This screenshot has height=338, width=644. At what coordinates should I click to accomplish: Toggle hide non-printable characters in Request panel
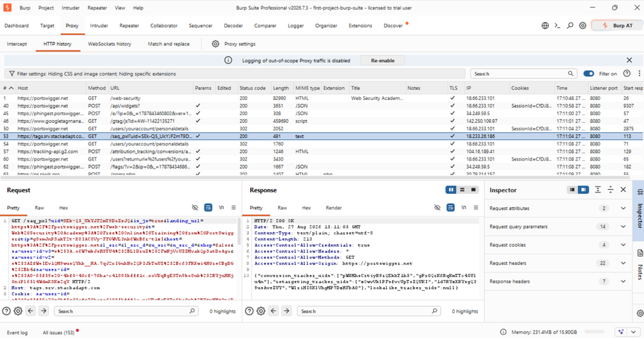pyautogui.click(x=195, y=208)
